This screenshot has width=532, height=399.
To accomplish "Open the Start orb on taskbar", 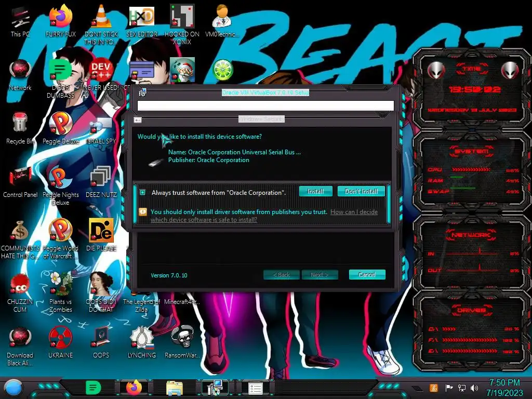I will pyautogui.click(x=13, y=388).
